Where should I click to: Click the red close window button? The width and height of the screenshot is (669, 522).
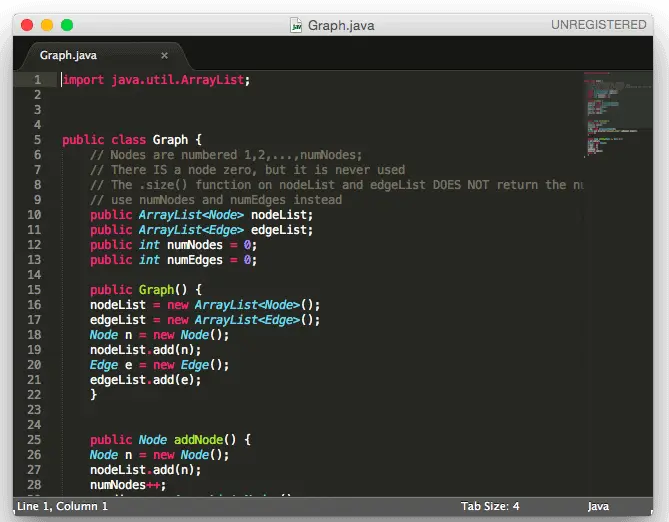(x=27, y=25)
